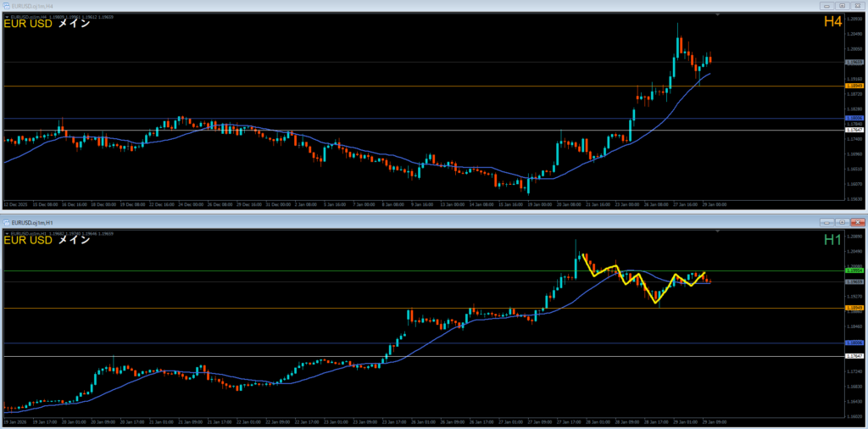
Task: Click the chart shift triangle on the H4 chart
Action: tap(718, 15)
